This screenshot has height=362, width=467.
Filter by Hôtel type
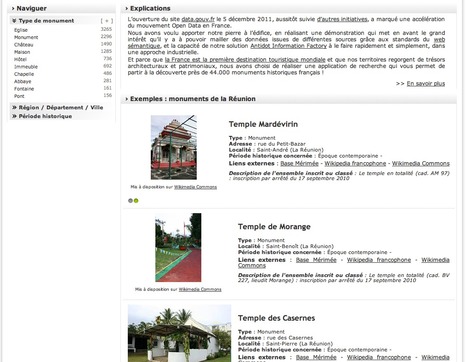[x=20, y=59]
